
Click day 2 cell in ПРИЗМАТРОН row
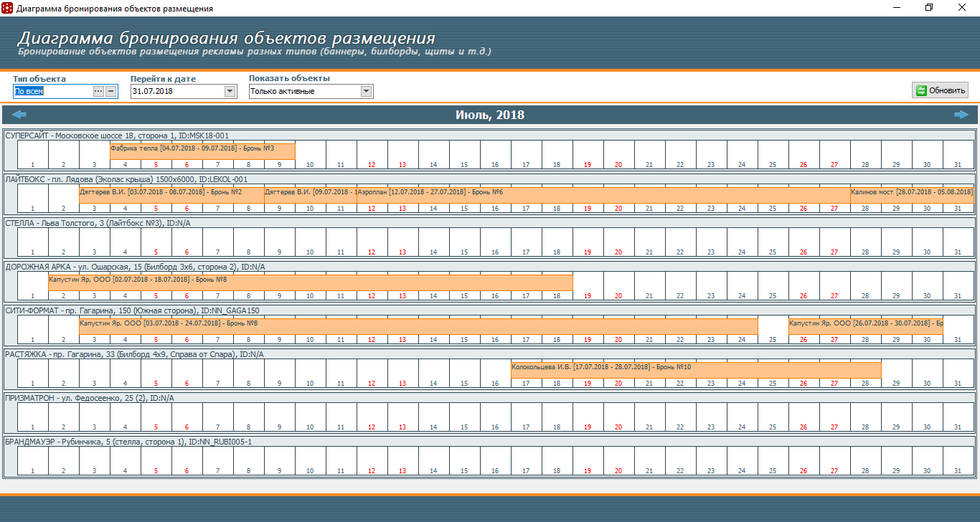click(x=63, y=417)
